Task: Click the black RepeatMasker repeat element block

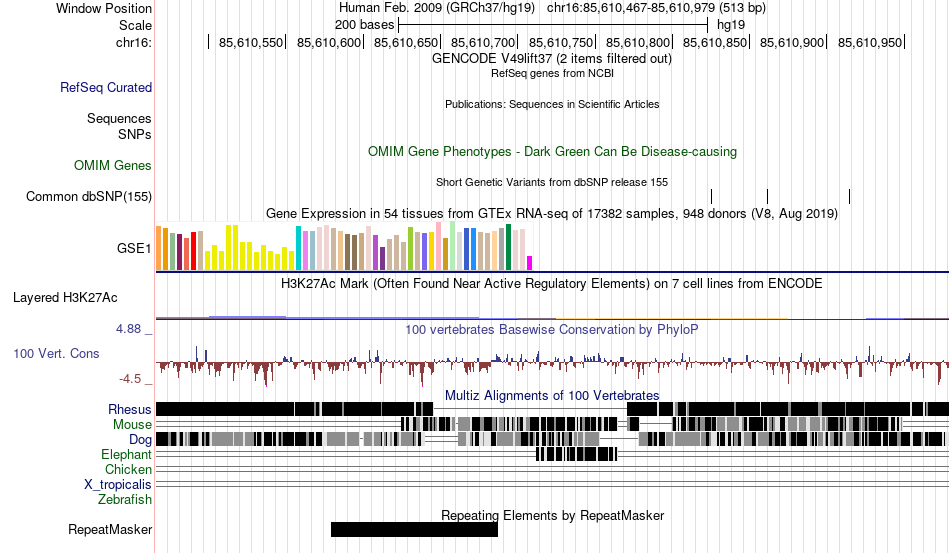Action: 414,529
